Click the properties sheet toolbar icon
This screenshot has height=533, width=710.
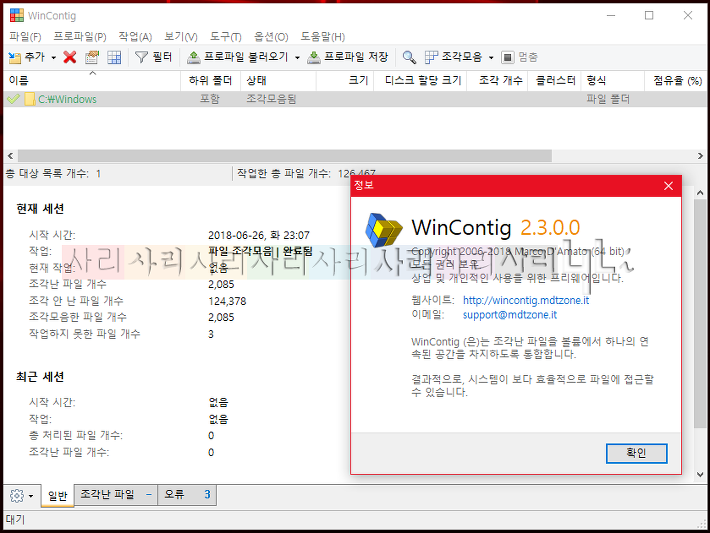tap(92, 57)
